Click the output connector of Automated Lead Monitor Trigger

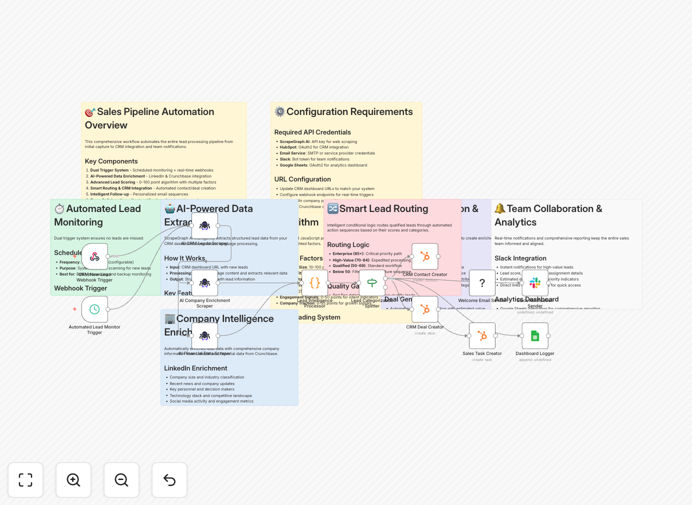108,309
